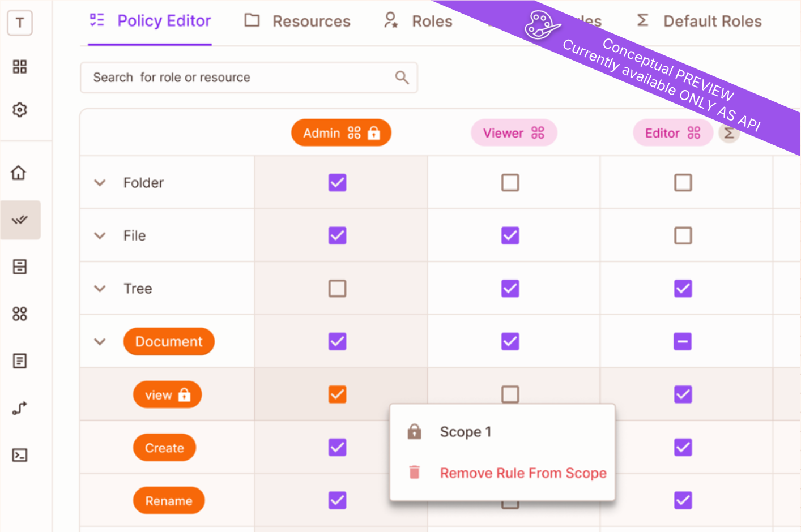Go to home icon in sidebar
The width and height of the screenshot is (801, 532).
(19, 173)
